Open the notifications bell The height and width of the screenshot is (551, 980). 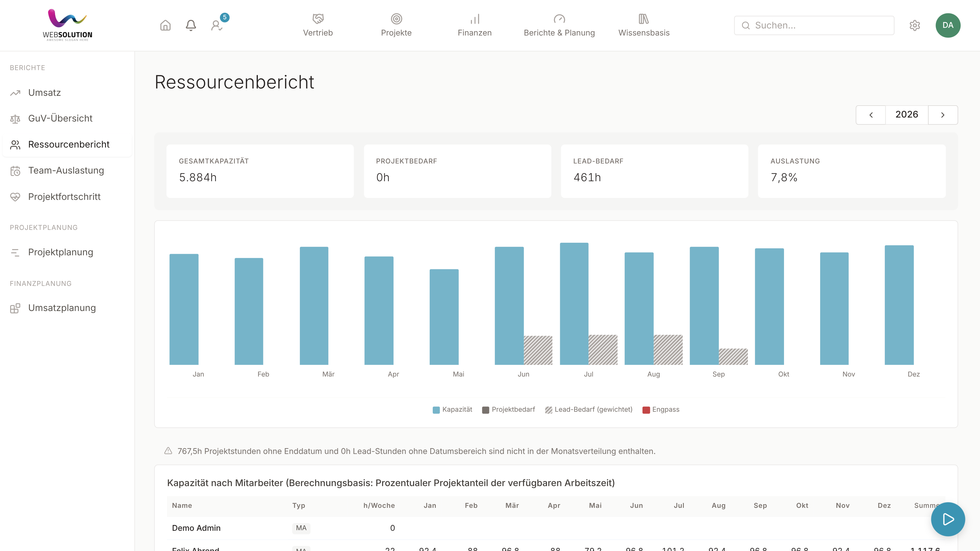pyautogui.click(x=190, y=25)
